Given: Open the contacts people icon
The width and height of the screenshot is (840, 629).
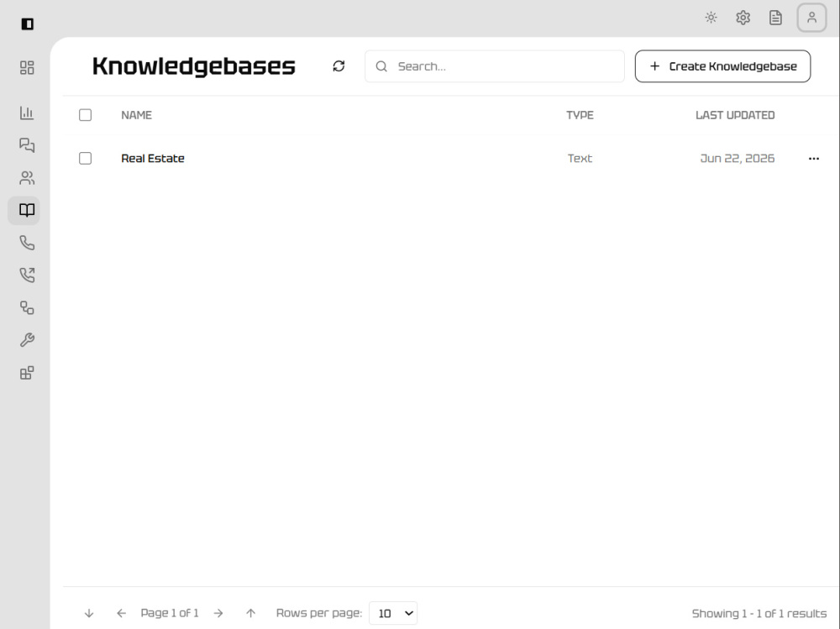Looking at the screenshot, I should [x=27, y=178].
